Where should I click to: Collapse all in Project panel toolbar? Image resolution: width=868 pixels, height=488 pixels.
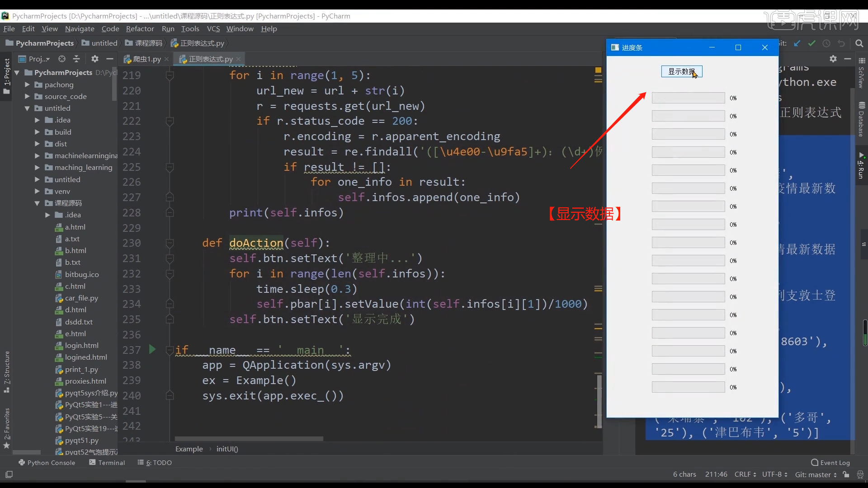pyautogui.click(x=76, y=59)
